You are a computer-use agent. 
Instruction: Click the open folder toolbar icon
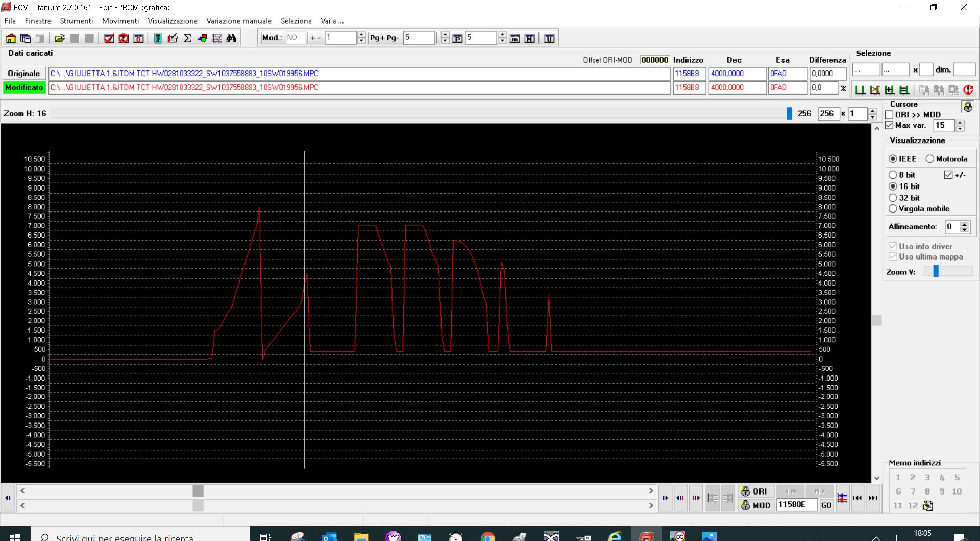pos(60,38)
